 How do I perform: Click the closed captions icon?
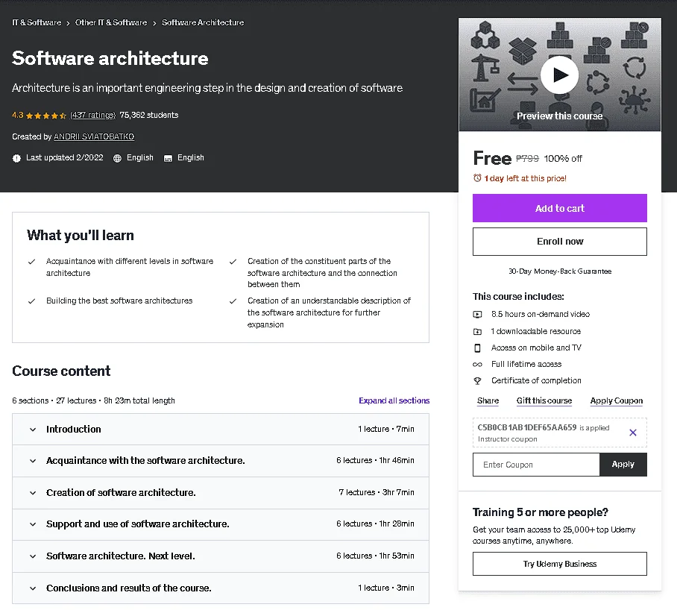(x=168, y=158)
